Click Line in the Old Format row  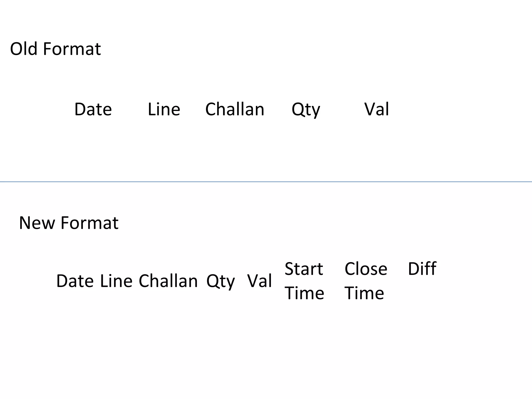click(x=164, y=109)
